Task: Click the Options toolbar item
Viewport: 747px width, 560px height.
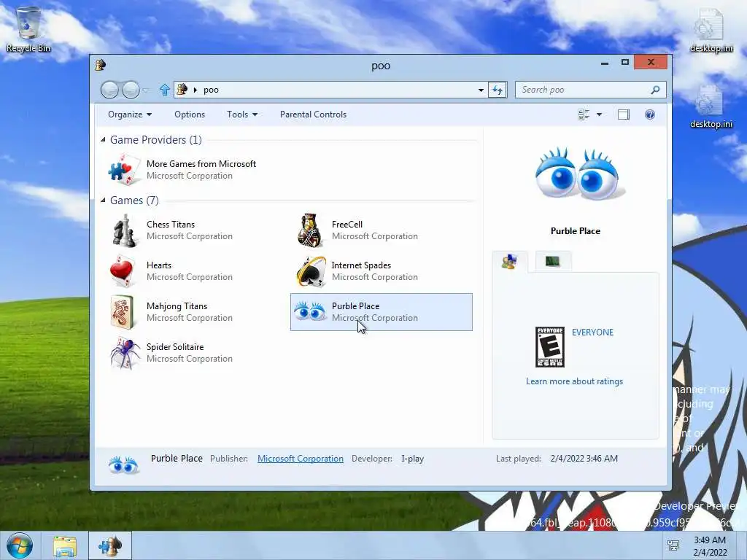Action: 190,114
